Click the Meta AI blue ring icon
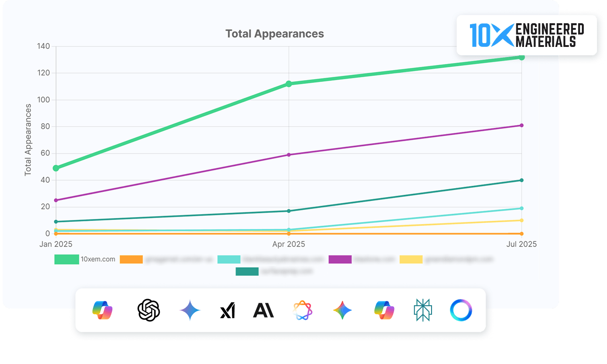Image resolution: width=607 pixels, height=364 pixels. (461, 310)
